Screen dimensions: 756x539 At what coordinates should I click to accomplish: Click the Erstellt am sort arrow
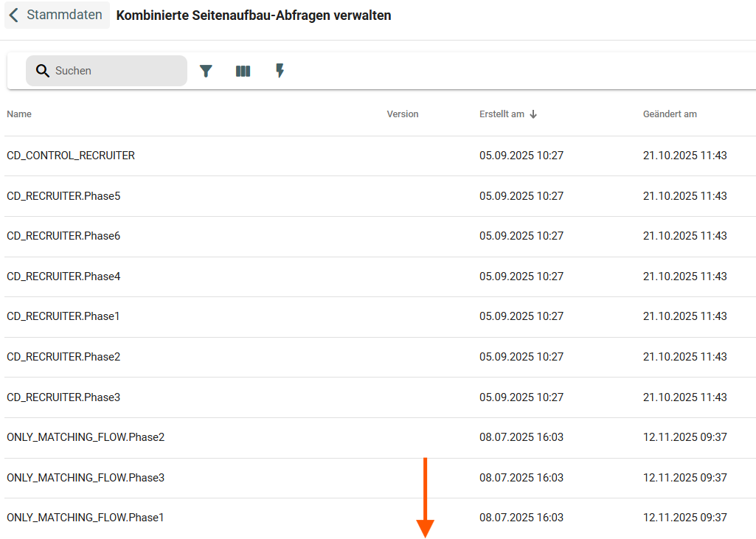(533, 114)
